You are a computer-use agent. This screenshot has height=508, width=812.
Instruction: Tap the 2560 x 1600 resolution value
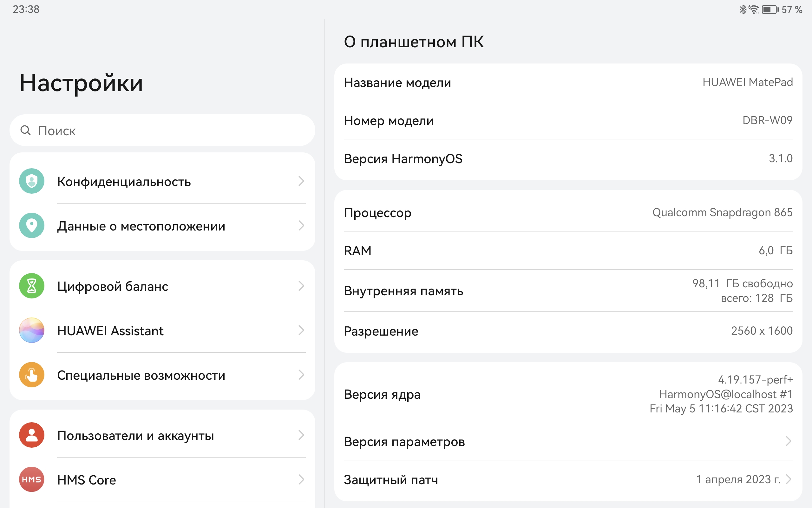[x=762, y=331]
